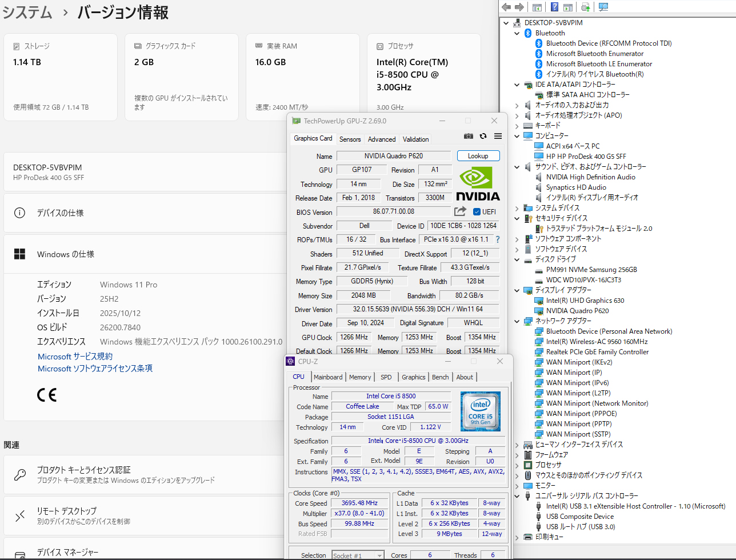This screenshot has width=736, height=560.
Task: Open the Mainboard tab in CPU-Z
Action: [x=328, y=377]
